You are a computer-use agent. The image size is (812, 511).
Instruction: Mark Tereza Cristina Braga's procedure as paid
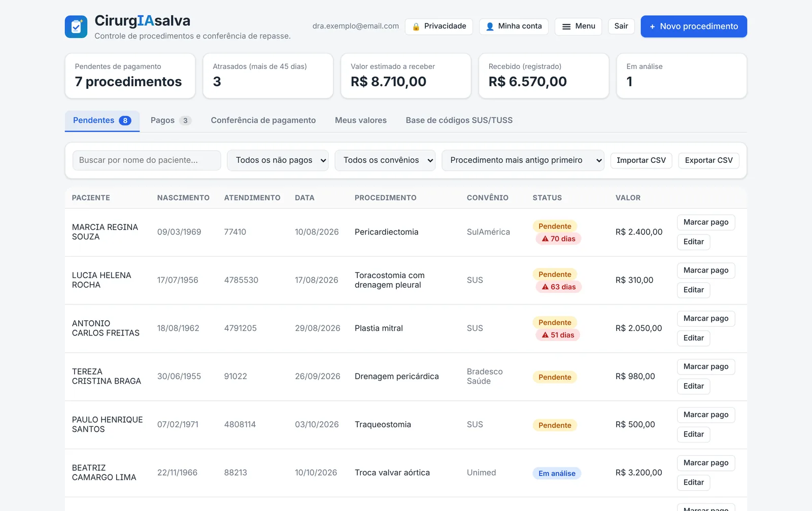click(x=706, y=367)
